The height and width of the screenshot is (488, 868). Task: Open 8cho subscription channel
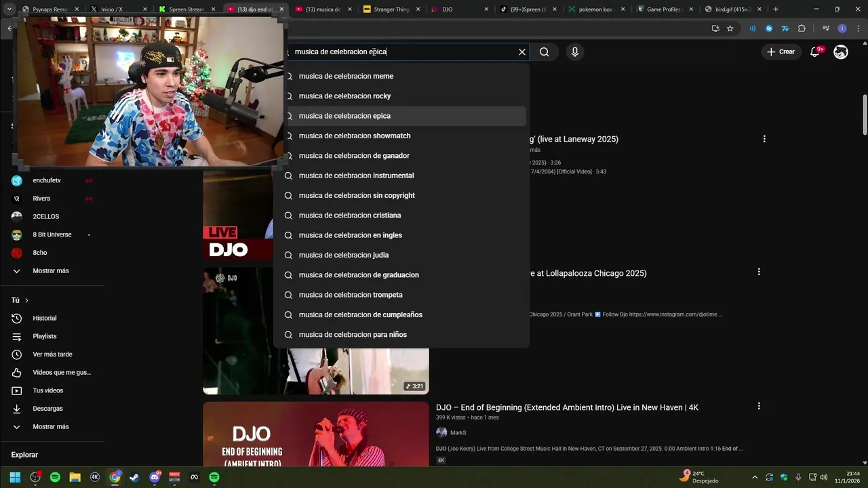tap(52, 253)
